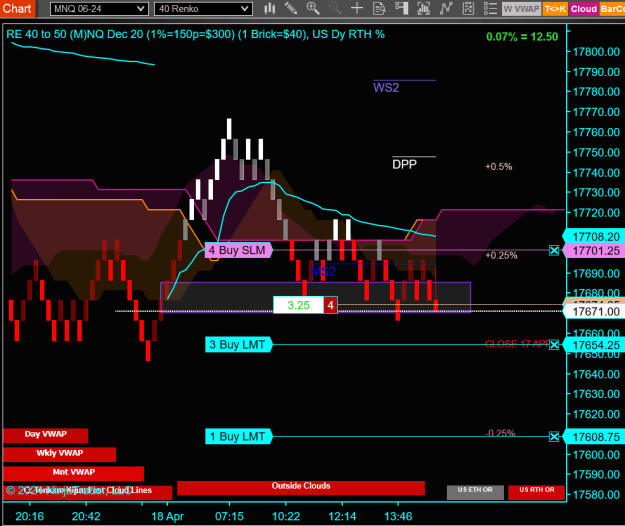The image size is (625, 526).
Task: Click the +0.5% level label
Action: pyautogui.click(x=499, y=167)
